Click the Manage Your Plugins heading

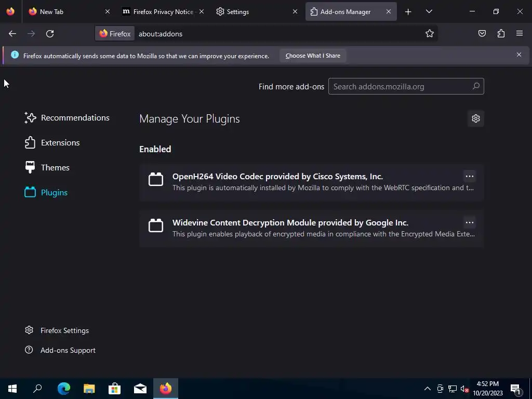click(x=189, y=119)
